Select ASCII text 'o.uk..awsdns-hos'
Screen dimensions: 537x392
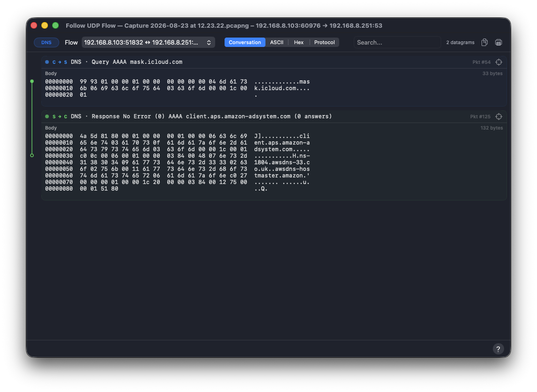click(x=281, y=169)
